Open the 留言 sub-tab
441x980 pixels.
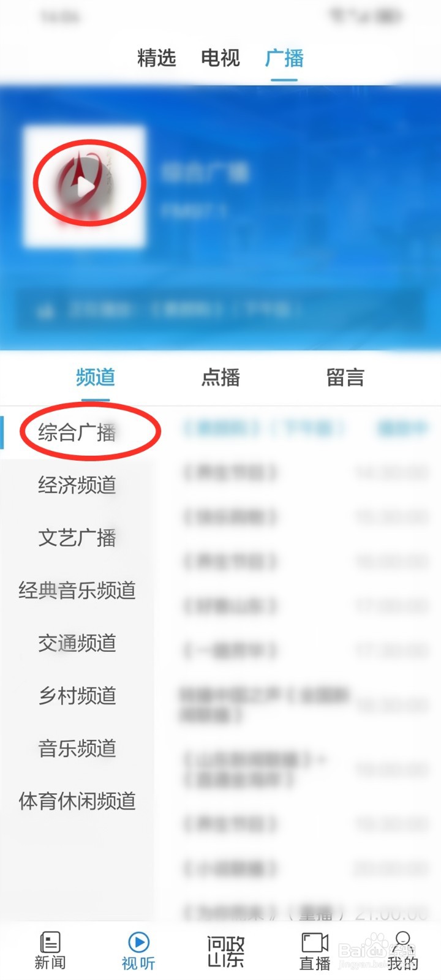[x=345, y=377]
